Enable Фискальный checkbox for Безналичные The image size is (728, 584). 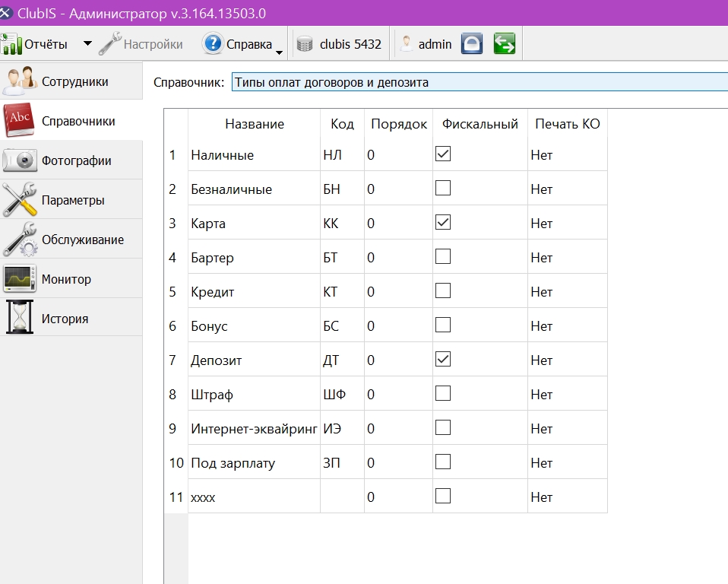coord(443,188)
